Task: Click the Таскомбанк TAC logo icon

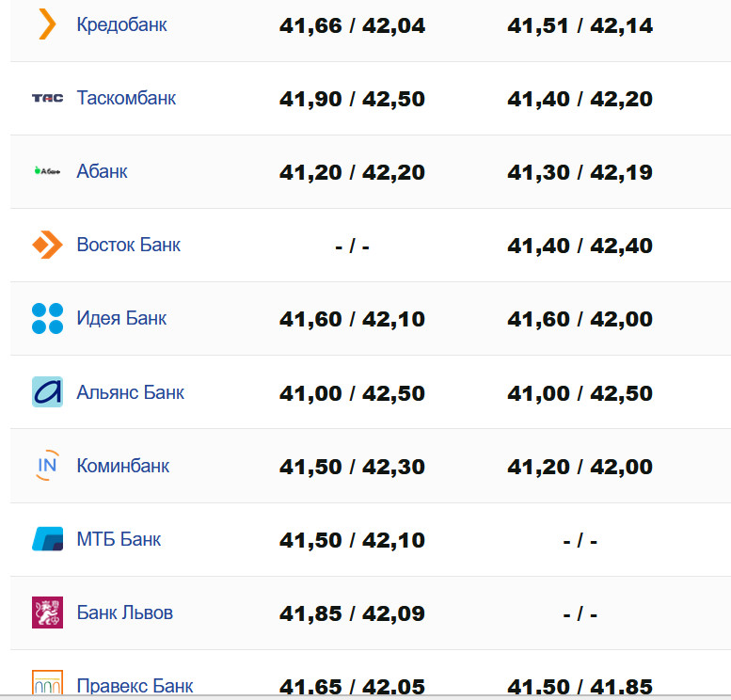Action: pyautogui.click(x=47, y=98)
